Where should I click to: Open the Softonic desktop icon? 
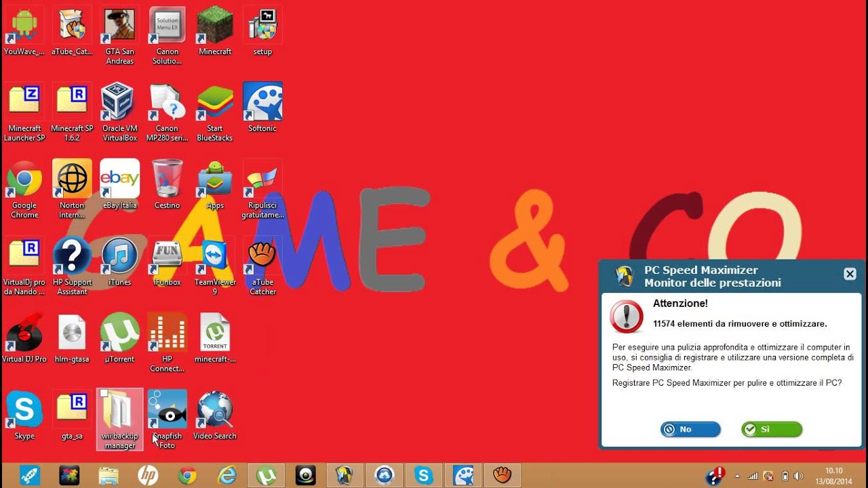point(262,108)
